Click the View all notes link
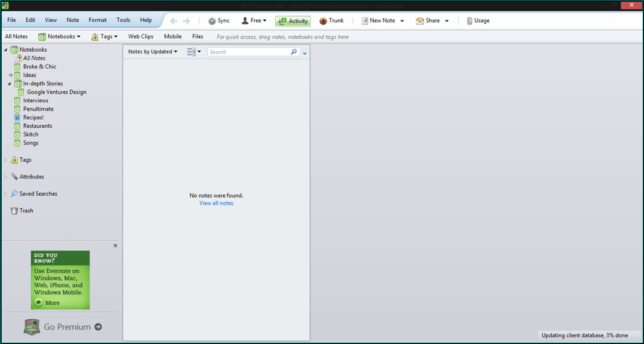The height and width of the screenshot is (344, 644). click(216, 203)
